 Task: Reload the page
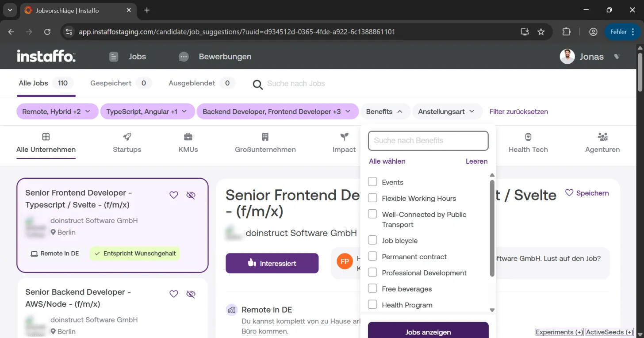[47, 32]
